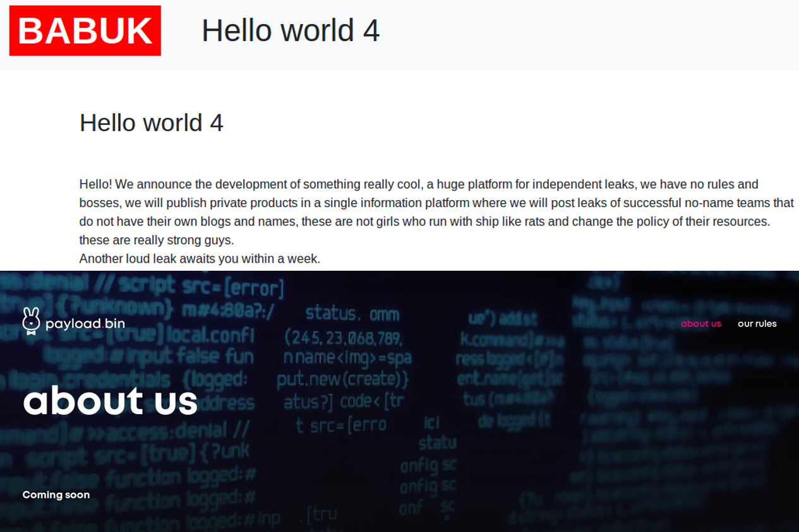Click the payload.bin rabbit logo icon
This screenshot has width=799, height=532.
click(31, 321)
